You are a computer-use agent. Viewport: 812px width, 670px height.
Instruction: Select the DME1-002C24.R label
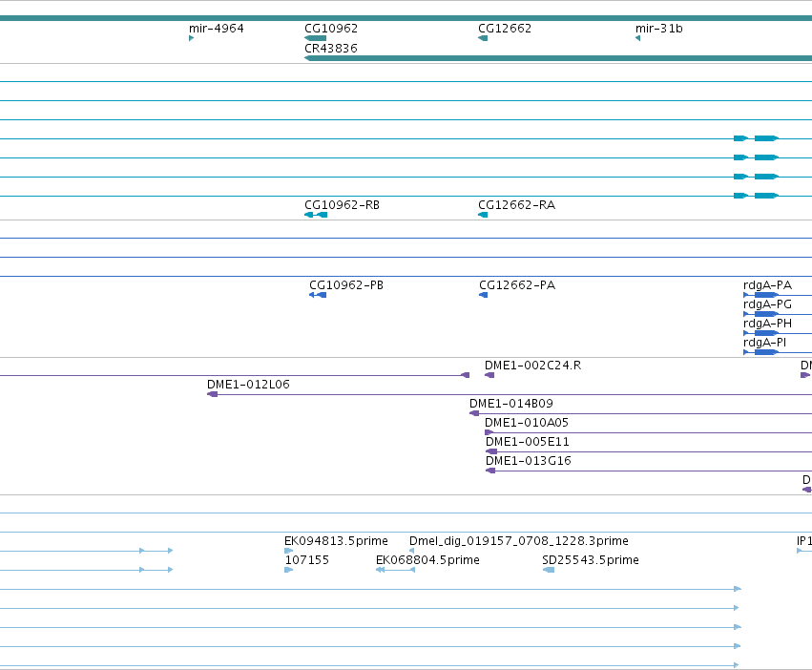pos(532,366)
